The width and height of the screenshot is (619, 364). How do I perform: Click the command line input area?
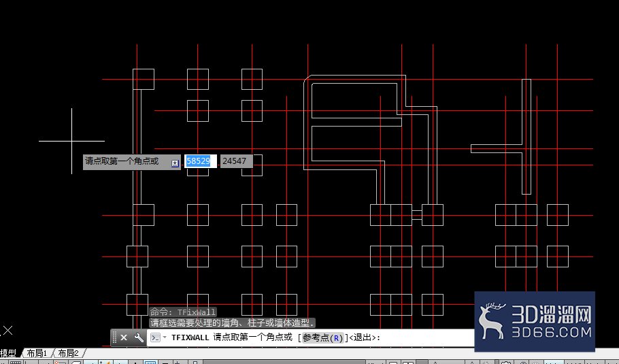(312, 337)
